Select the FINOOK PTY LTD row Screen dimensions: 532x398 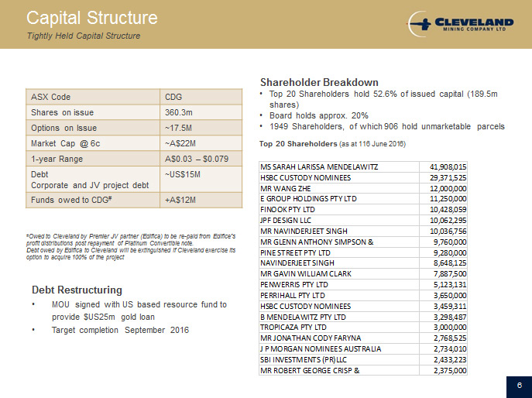[x=363, y=209]
